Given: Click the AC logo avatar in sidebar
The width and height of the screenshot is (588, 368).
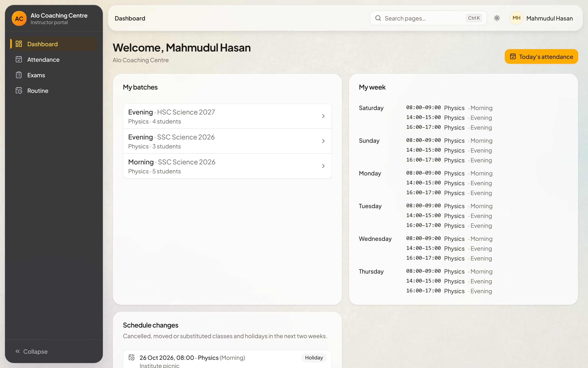Looking at the screenshot, I should (19, 18).
